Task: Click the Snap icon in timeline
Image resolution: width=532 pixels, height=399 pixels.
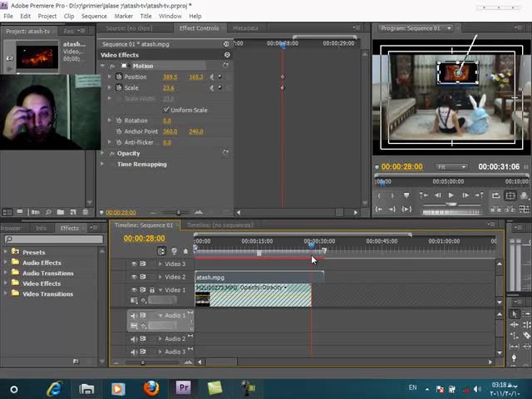Action: coord(162,251)
